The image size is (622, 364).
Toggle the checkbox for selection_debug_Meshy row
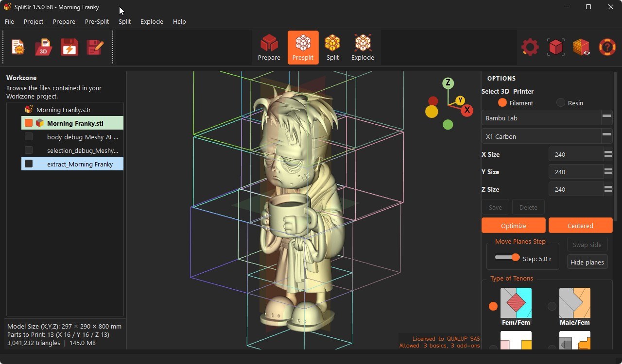29,150
